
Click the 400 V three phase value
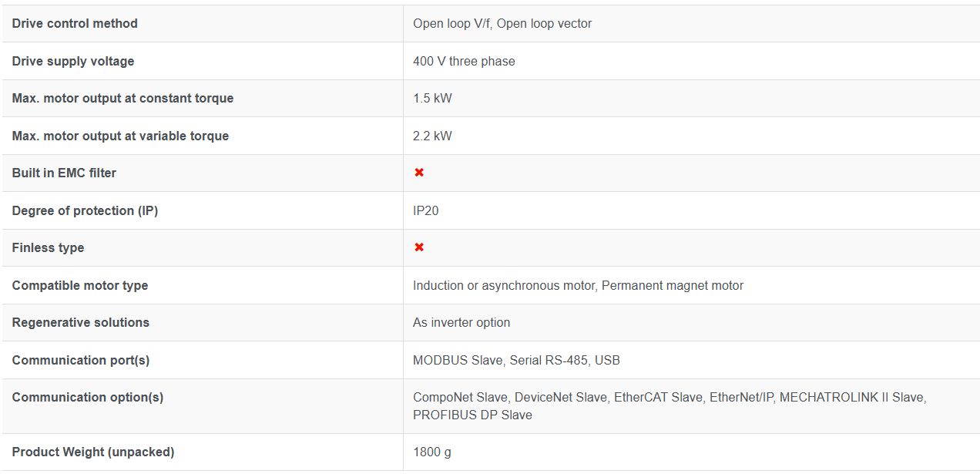pos(464,61)
